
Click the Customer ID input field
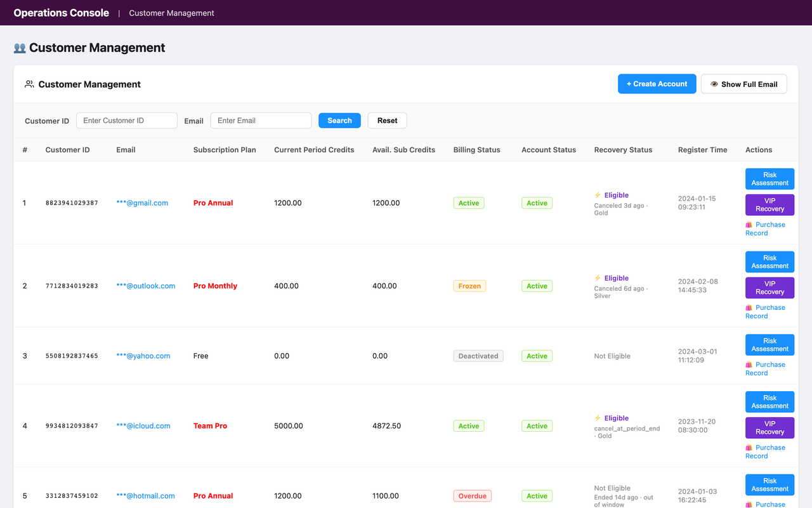point(126,120)
